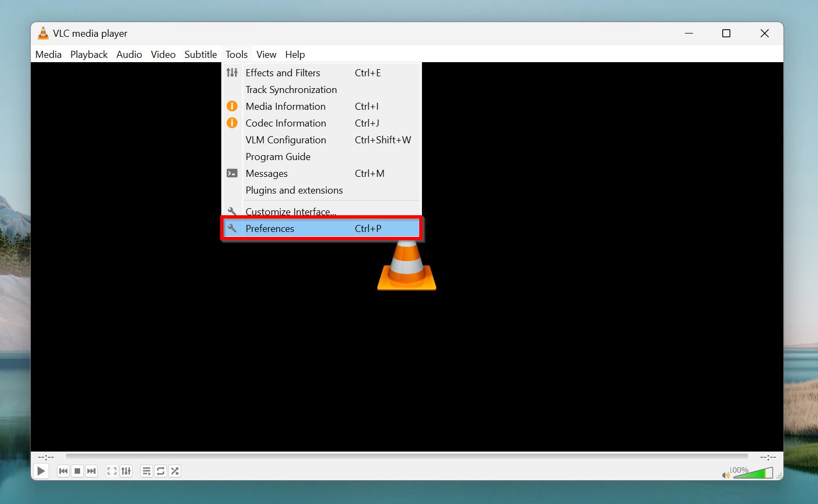Click the Stop playback icon
The width and height of the screenshot is (818, 504).
click(x=77, y=471)
